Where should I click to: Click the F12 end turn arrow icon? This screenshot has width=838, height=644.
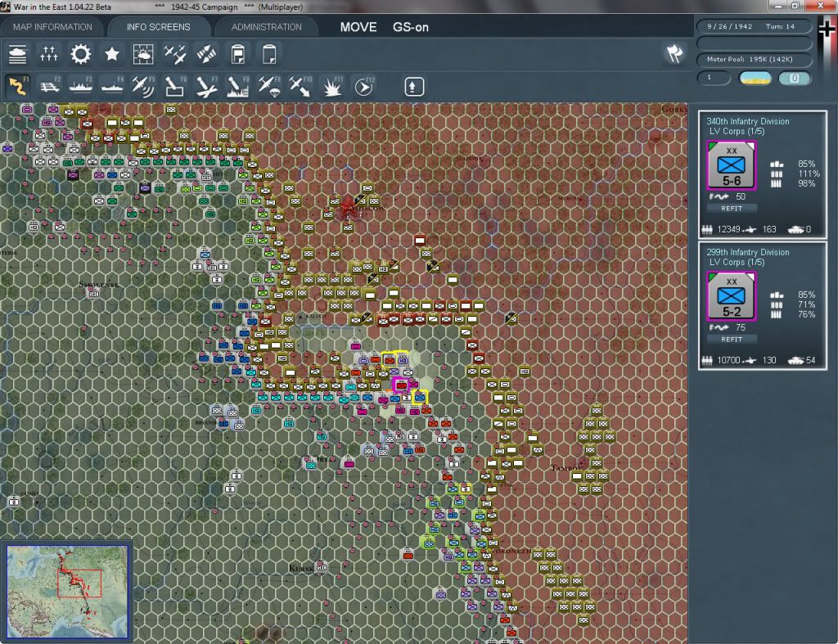click(x=363, y=86)
